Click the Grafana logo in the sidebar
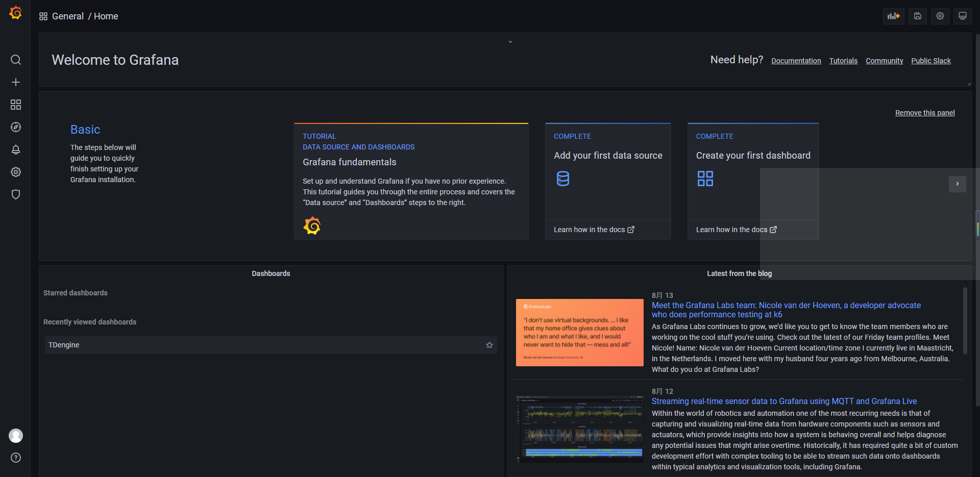This screenshot has width=980, height=477. pyautogui.click(x=16, y=13)
